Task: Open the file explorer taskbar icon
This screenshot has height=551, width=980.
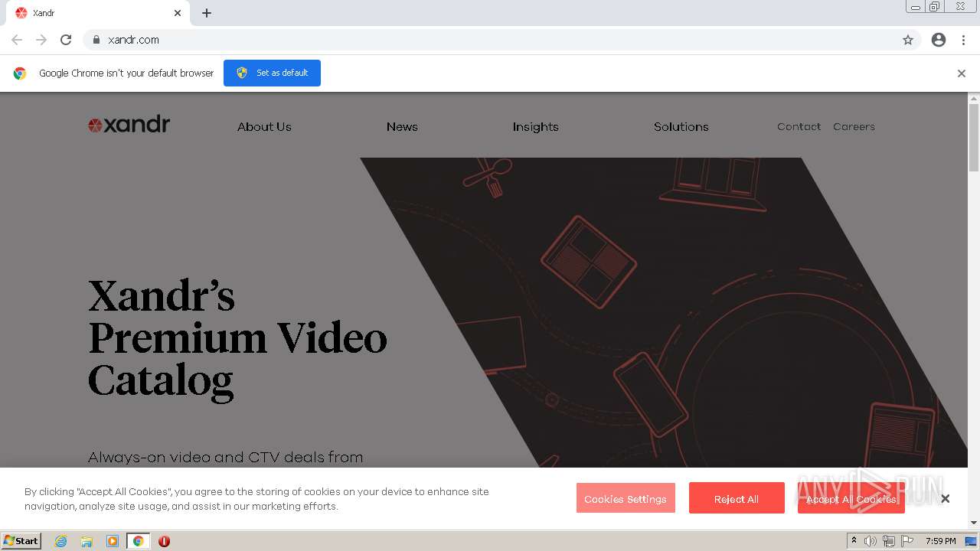Action: tap(87, 541)
